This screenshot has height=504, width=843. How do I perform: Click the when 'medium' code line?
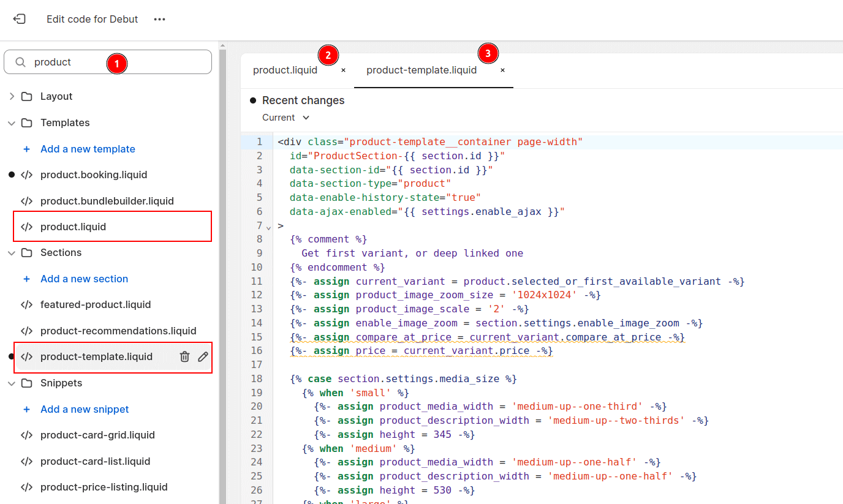(358, 448)
